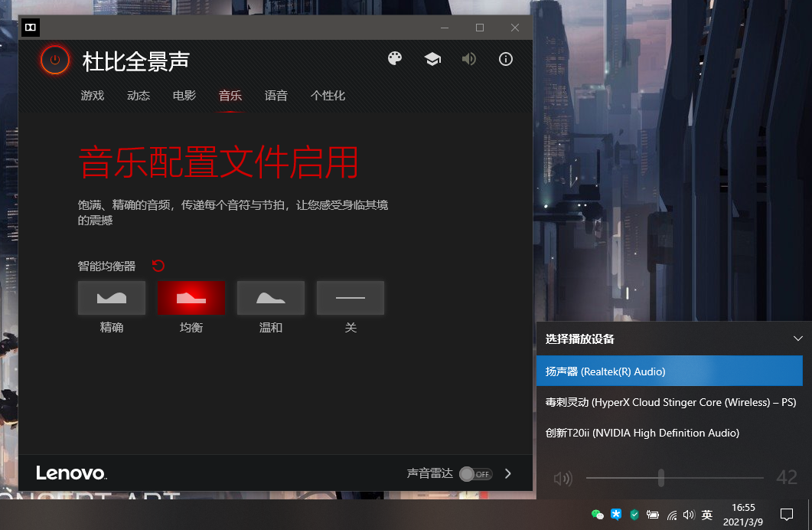Click the battery power tray icon
The image size is (812, 530).
(x=653, y=515)
